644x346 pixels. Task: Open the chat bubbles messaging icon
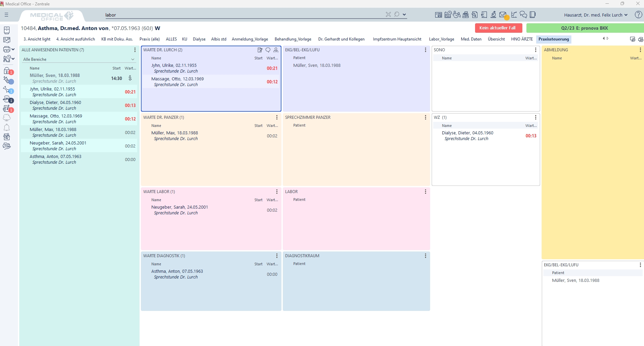(x=523, y=15)
